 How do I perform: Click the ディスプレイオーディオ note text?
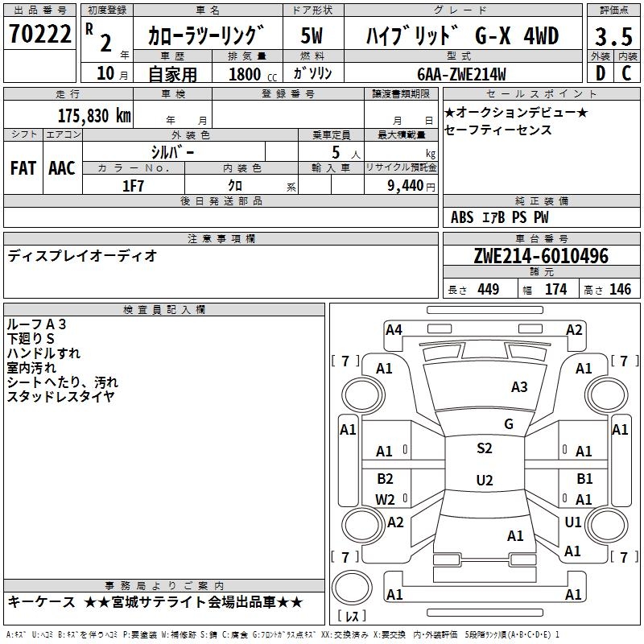(82, 256)
